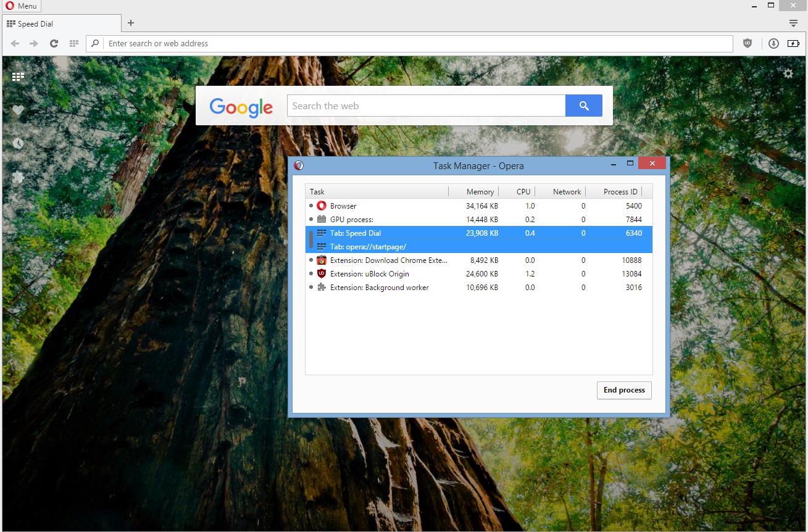The height and width of the screenshot is (532, 808).
Task: Open the downloads icon in the toolbar
Action: point(773,43)
